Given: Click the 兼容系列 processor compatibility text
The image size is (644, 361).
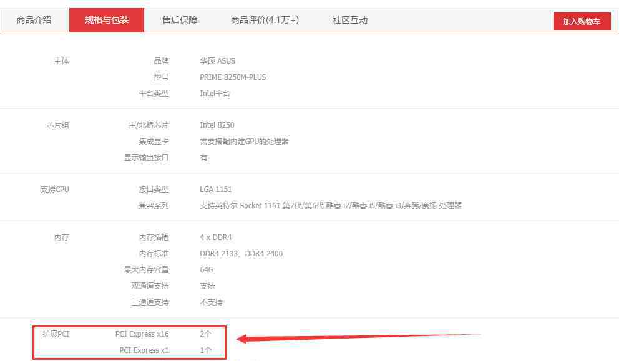Looking at the screenshot, I should click(x=331, y=206).
